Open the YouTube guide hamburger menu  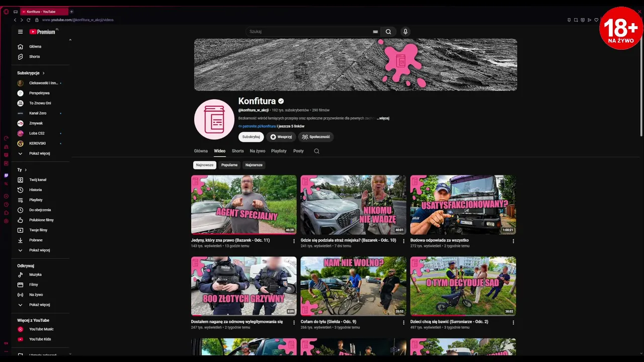(20, 32)
